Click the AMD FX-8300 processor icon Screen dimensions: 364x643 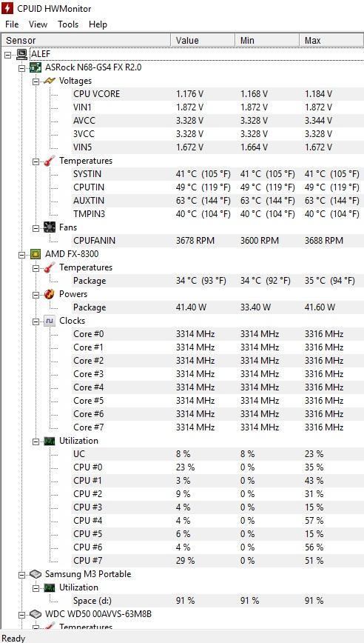coord(36,254)
